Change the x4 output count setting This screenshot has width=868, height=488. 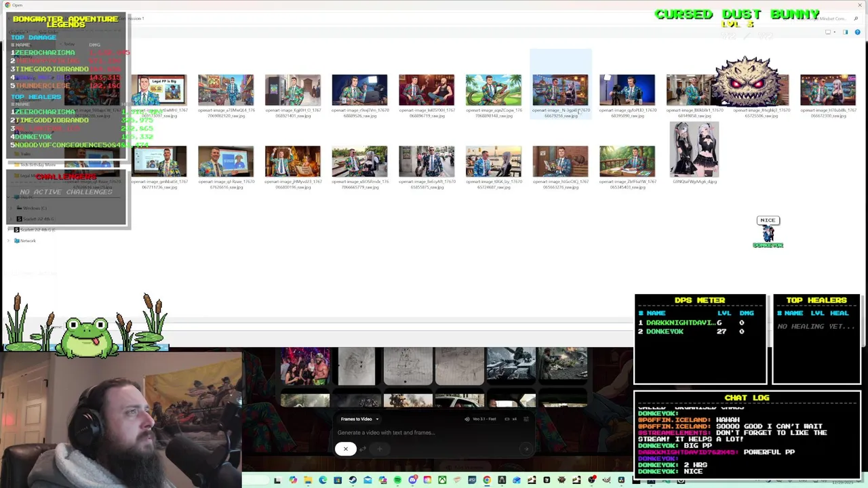tap(511, 419)
